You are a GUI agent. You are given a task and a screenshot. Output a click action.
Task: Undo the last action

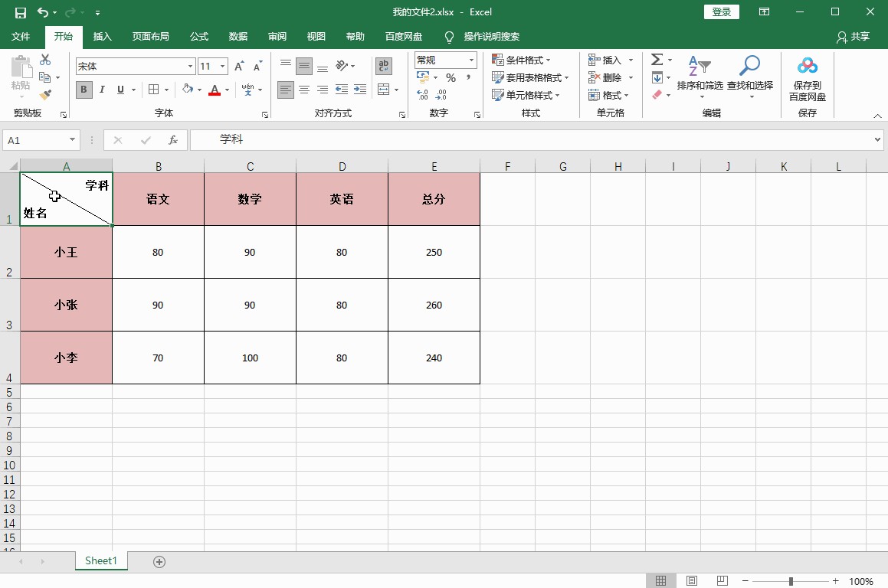point(43,12)
